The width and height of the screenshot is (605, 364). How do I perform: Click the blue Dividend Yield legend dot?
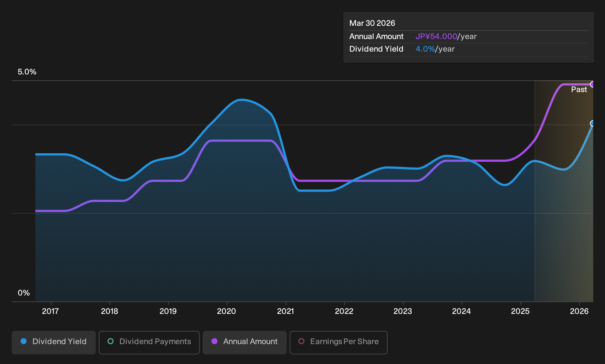tap(24, 342)
